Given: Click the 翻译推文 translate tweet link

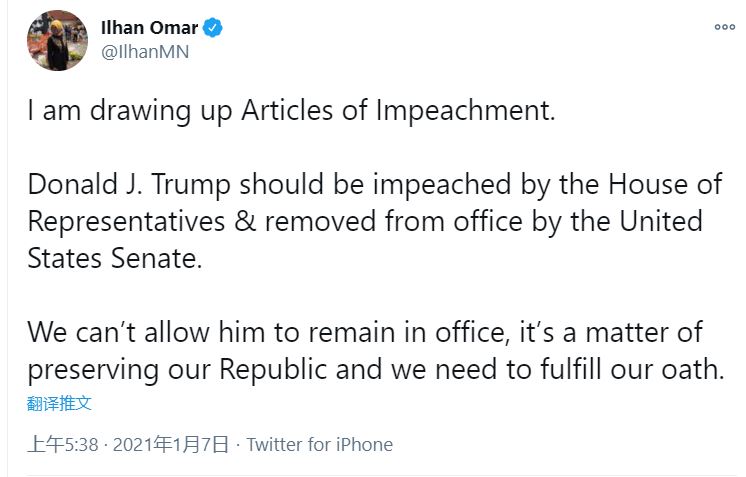Looking at the screenshot, I should point(60,403).
